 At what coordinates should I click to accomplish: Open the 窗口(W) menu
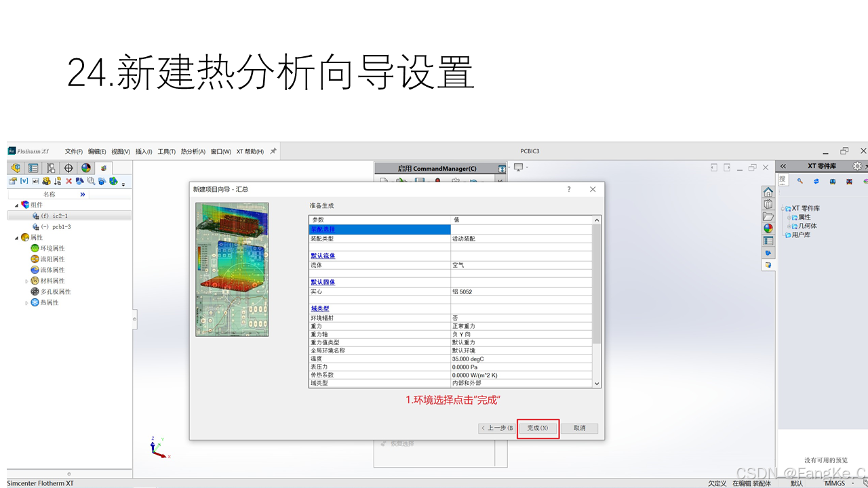click(221, 151)
